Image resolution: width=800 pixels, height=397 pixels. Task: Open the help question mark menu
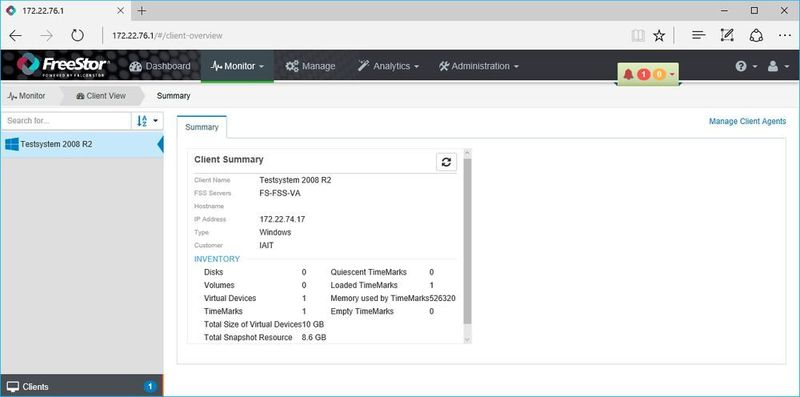coord(746,66)
